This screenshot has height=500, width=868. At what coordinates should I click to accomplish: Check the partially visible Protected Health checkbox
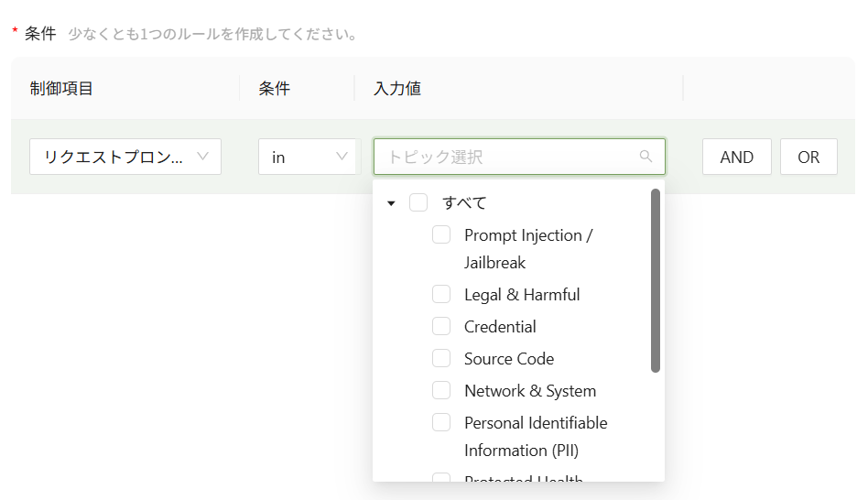pyautogui.click(x=441, y=478)
